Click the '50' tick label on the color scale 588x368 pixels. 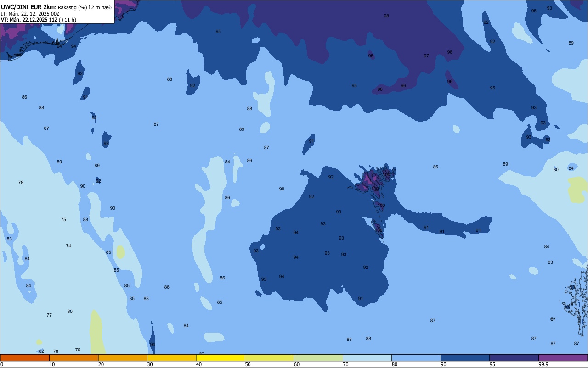coord(248,364)
